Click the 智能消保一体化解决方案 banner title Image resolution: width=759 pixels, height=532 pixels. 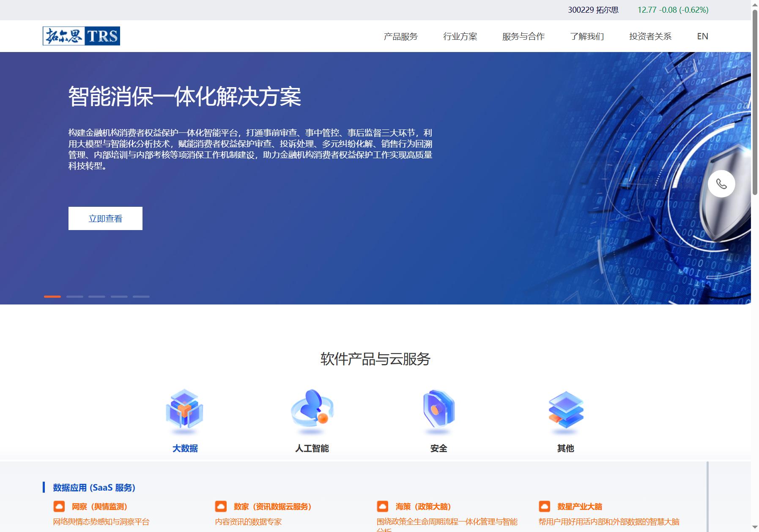click(x=185, y=96)
